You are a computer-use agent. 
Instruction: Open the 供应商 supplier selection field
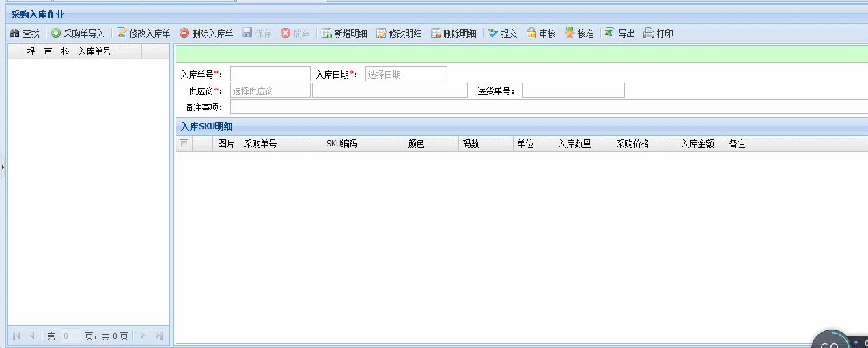(x=270, y=90)
